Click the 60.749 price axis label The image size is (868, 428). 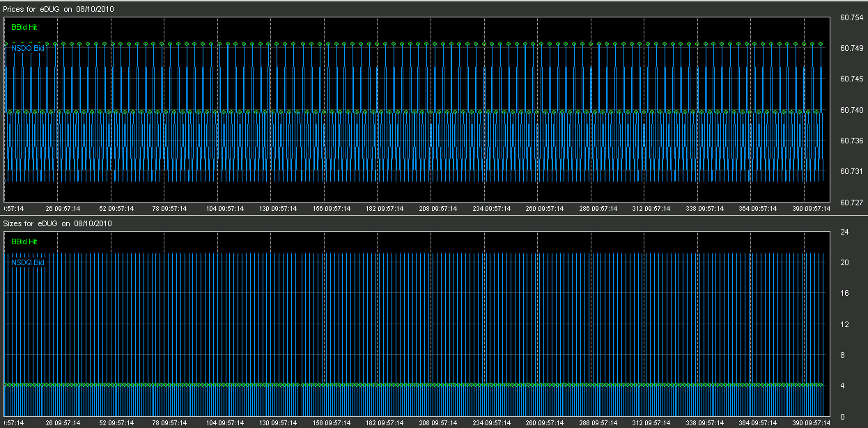point(851,48)
